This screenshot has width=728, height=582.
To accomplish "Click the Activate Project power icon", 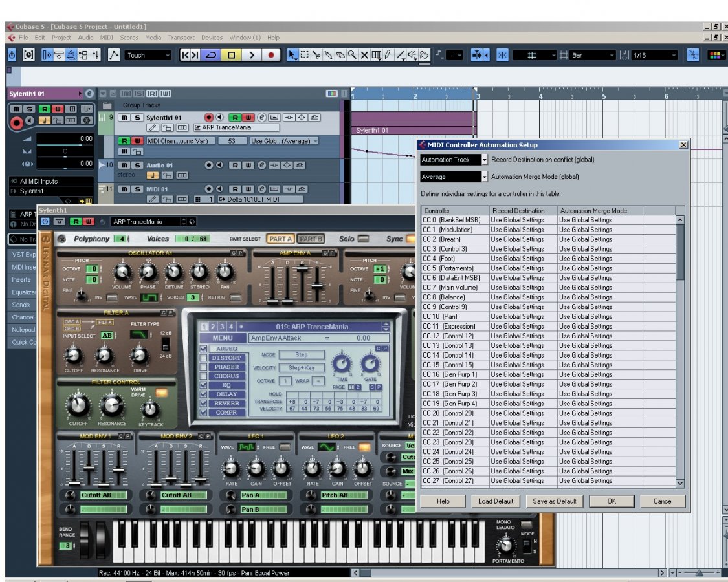I will (x=12, y=55).
